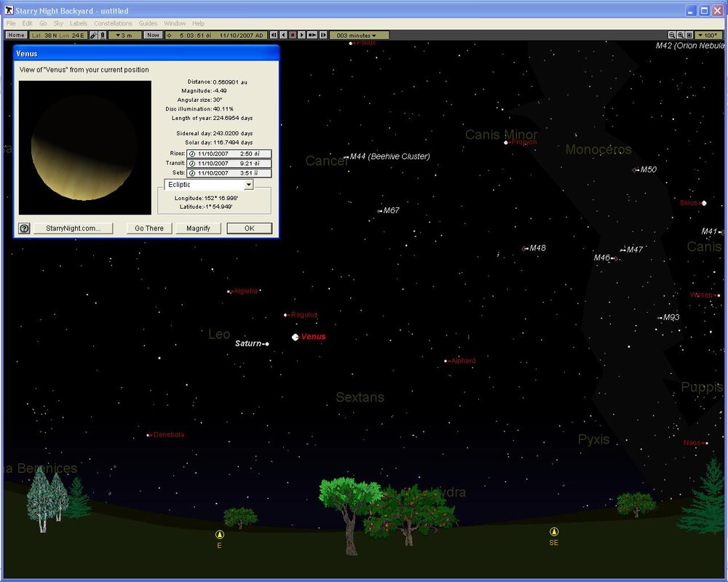Open the 003 minutes time step dropdown
This screenshot has width=728, height=582.
pos(359,35)
